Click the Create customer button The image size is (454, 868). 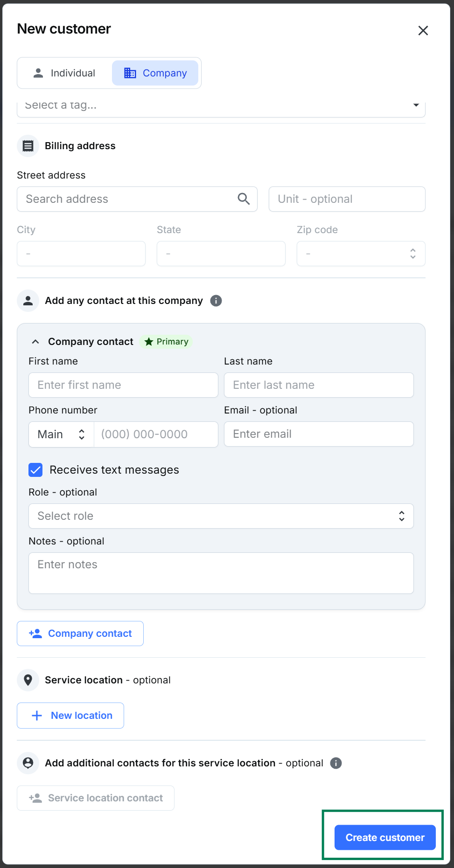[x=385, y=838]
